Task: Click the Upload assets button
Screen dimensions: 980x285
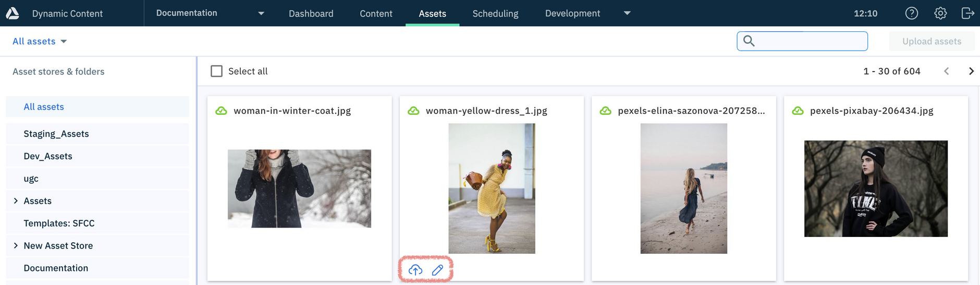Action: coord(931,41)
